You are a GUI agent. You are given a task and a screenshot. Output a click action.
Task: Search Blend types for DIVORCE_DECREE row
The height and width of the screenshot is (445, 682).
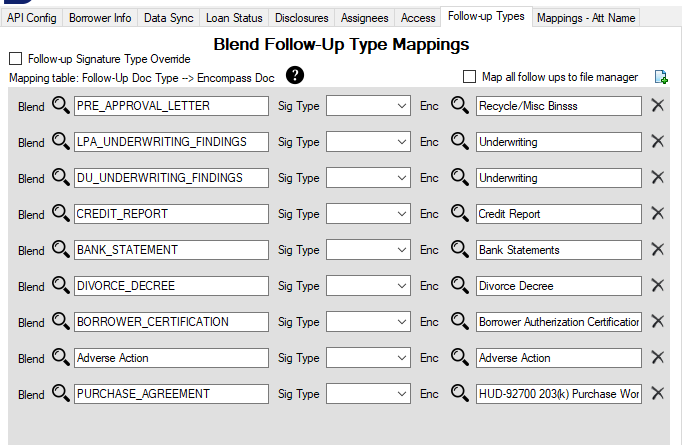tap(60, 286)
